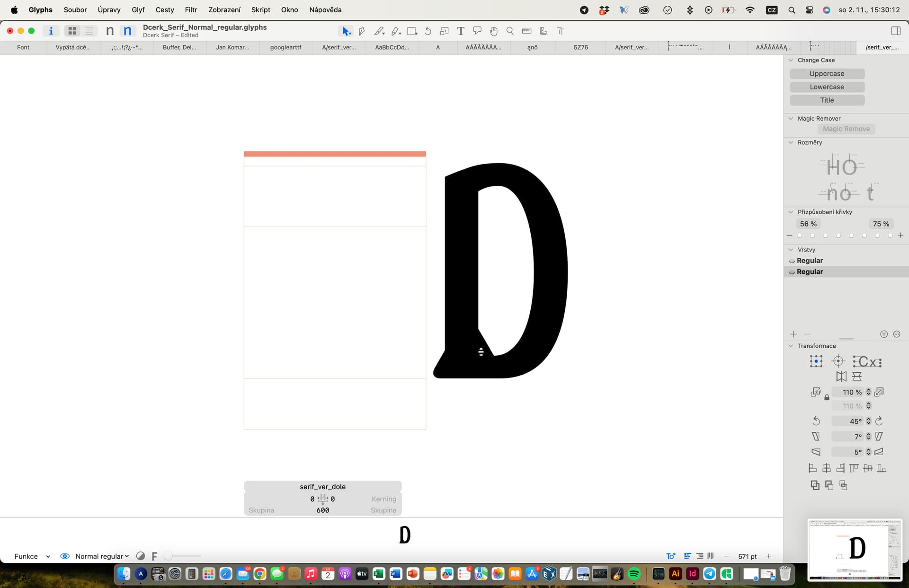Collapse the Vrstvy layers section
The height and width of the screenshot is (588, 909).
point(791,250)
